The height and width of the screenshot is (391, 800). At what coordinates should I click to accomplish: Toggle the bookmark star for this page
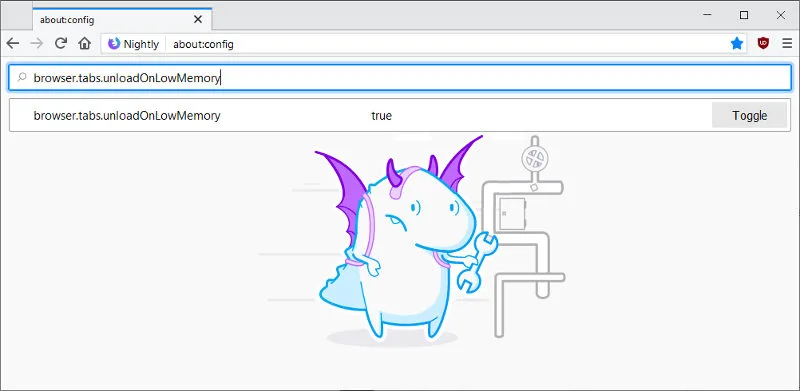pos(737,44)
